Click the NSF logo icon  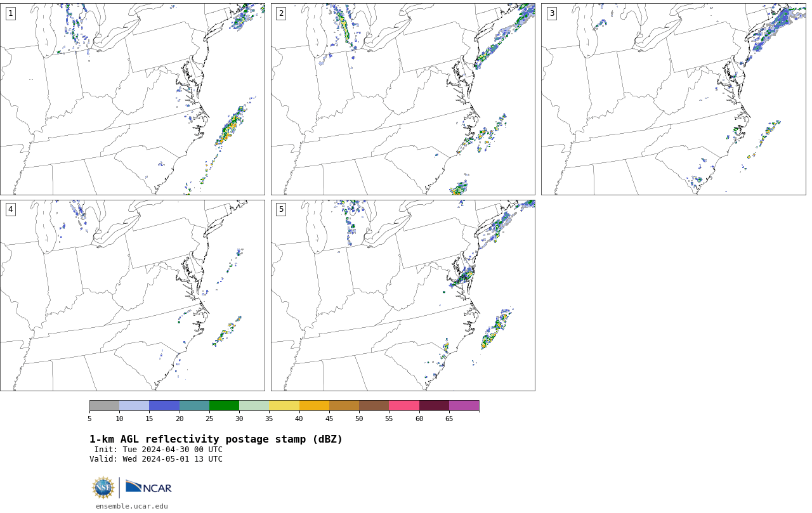click(x=103, y=488)
